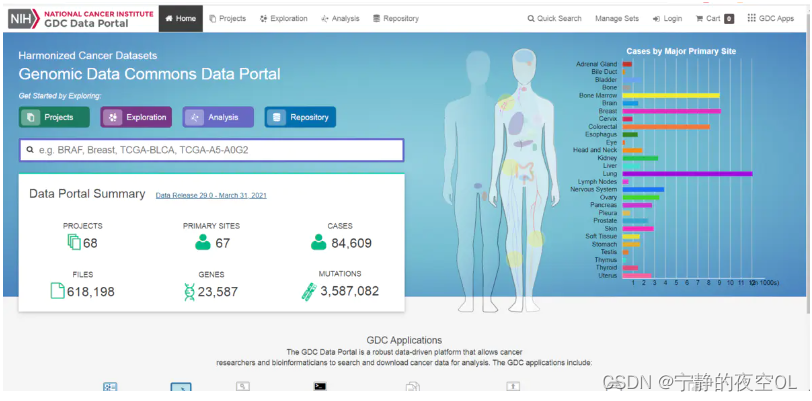812x401 pixels.
Task: Click the 3,587,082 mutations count
Action: tap(350, 291)
